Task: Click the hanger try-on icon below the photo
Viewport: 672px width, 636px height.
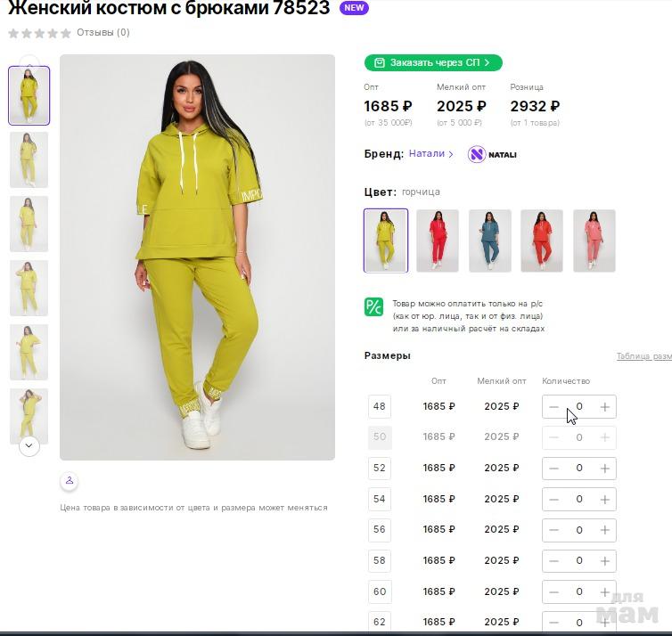Action: [70, 480]
